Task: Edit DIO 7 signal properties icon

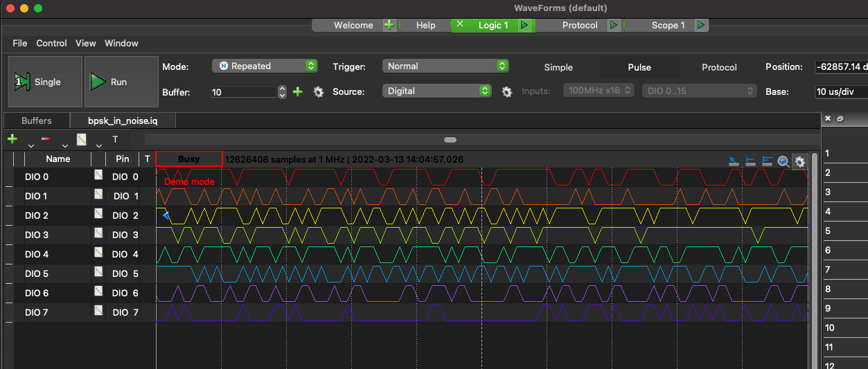Action: (x=98, y=310)
